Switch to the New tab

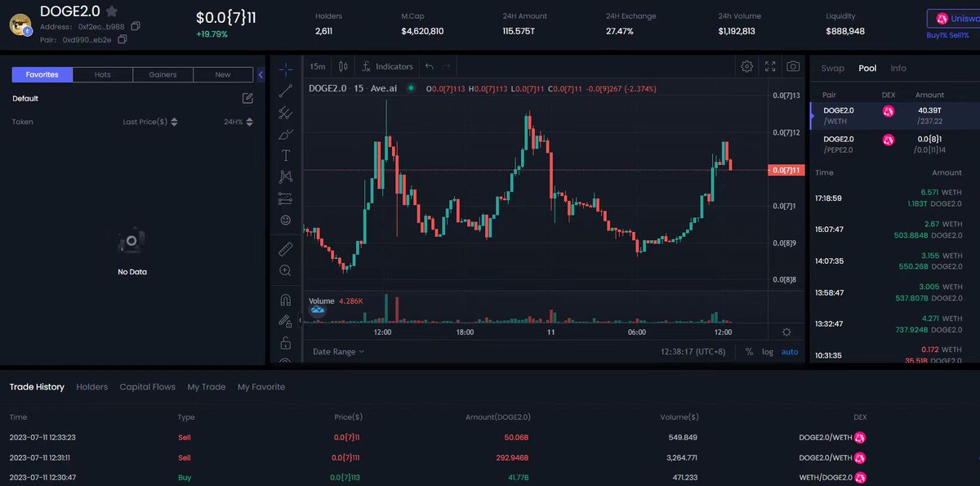coord(223,74)
